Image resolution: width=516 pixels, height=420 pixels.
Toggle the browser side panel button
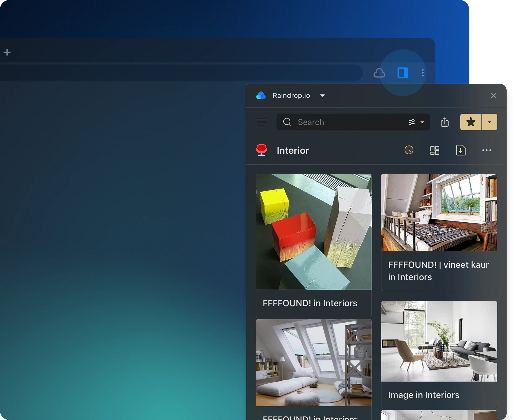tap(403, 73)
